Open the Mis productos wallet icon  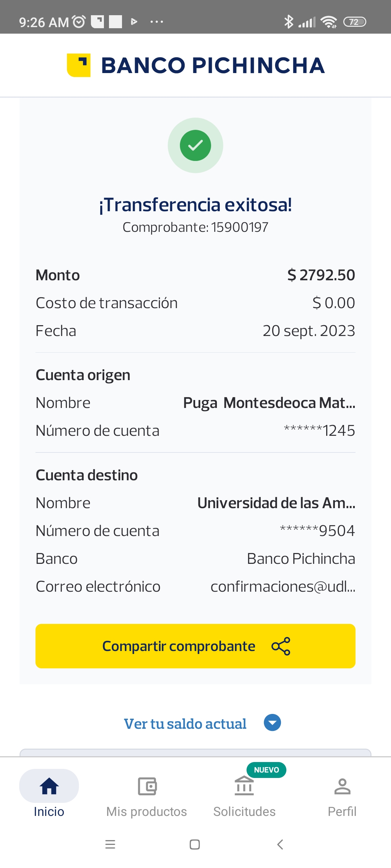[147, 786]
